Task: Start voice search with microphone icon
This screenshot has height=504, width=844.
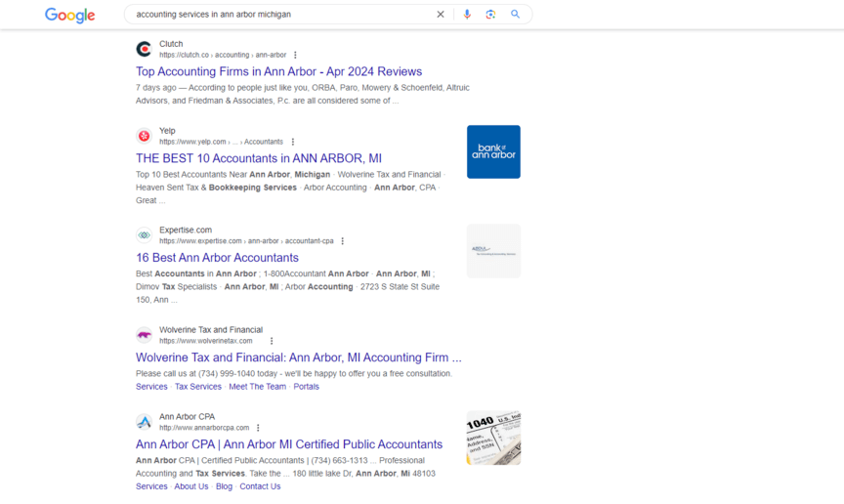Action: [467, 15]
